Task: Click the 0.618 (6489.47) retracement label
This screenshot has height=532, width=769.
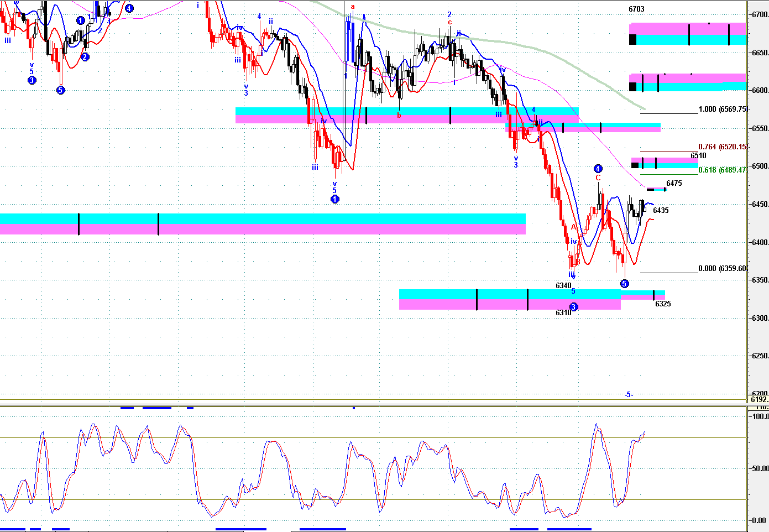Action: 723,170
